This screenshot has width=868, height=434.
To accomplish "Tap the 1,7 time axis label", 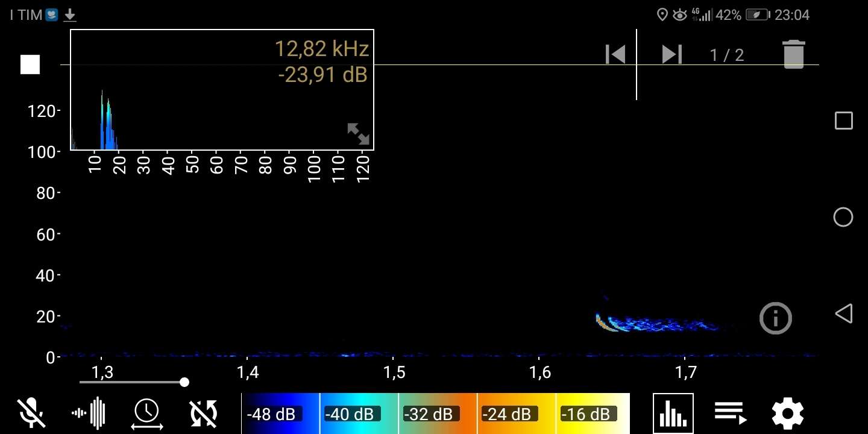I will [x=686, y=372].
